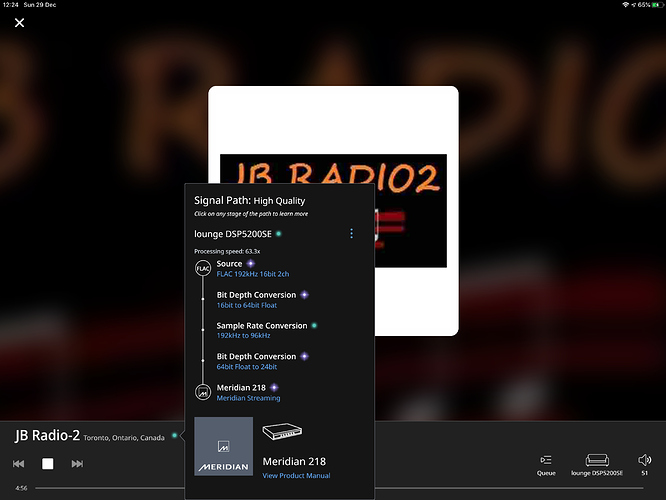Image resolution: width=666 pixels, height=500 pixels.
Task: Open the 64bit Float to 24bit stage
Action: (247, 367)
